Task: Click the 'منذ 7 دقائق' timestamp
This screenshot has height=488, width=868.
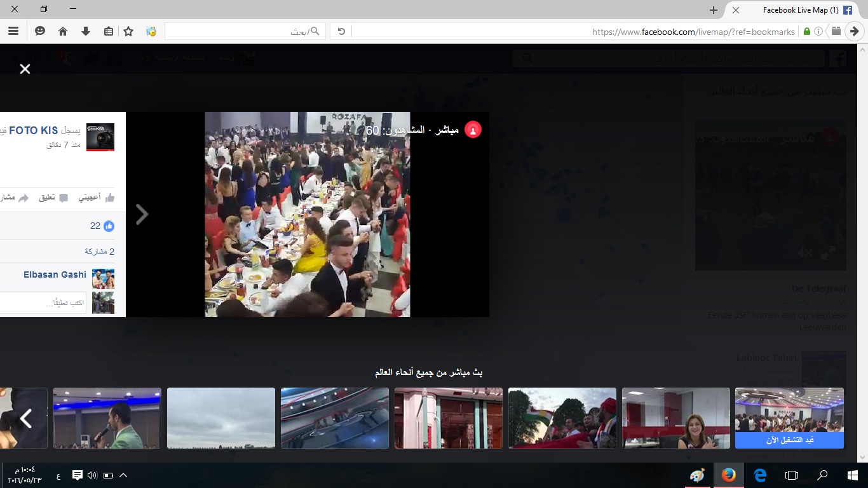Action: pos(64,145)
